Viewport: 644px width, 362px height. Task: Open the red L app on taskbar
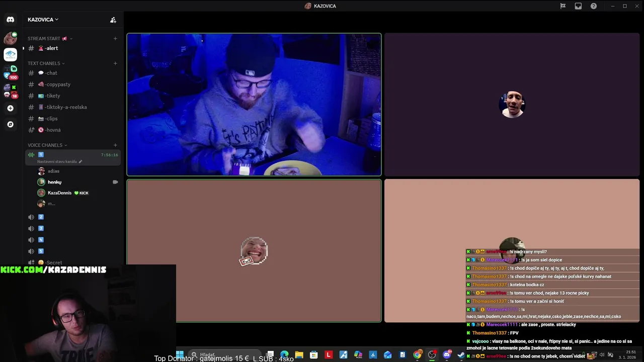click(x=329, y=355)
